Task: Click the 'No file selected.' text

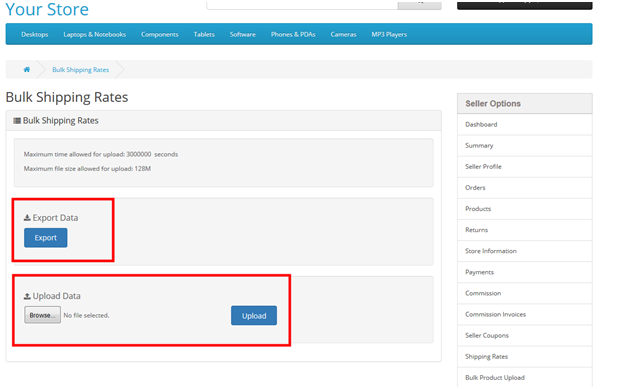Action: [x=86, y=316]
